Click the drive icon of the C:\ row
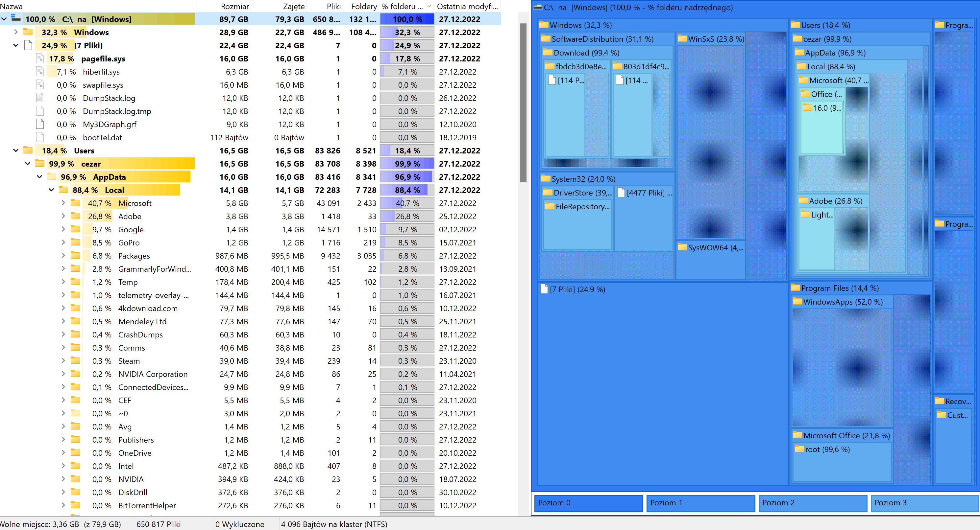 click(x=15, y=18)
